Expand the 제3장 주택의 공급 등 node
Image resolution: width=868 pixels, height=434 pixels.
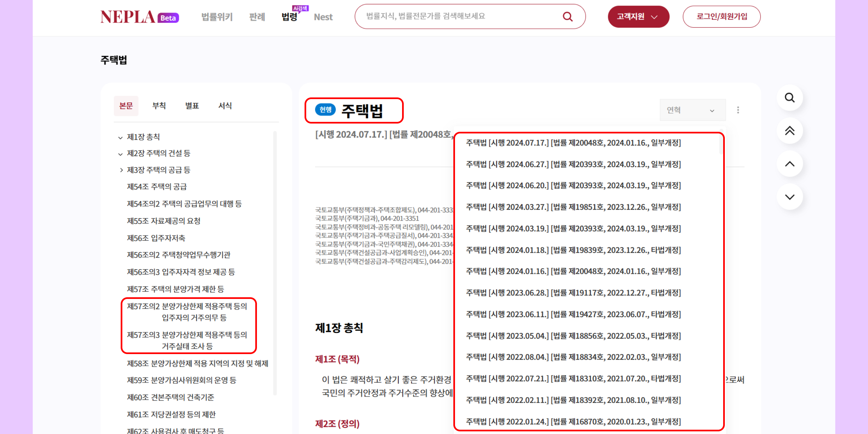pyautogui.click(x=121, y=170)
